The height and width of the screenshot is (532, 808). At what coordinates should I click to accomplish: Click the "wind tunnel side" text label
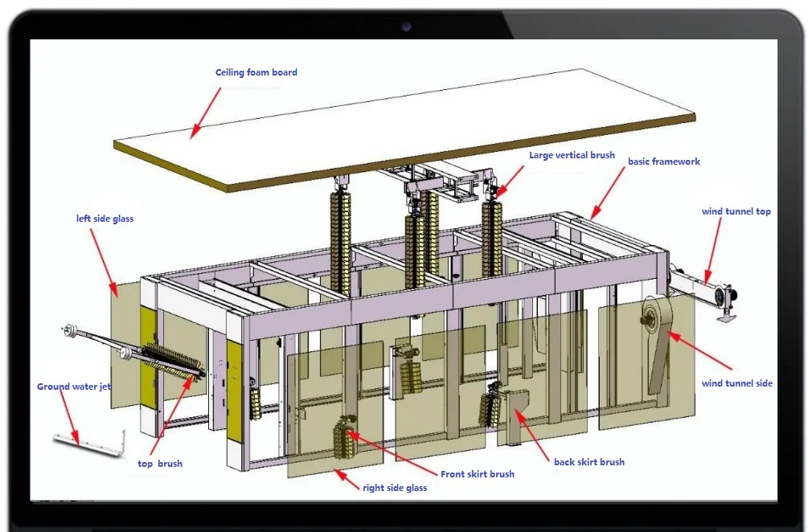736,383
